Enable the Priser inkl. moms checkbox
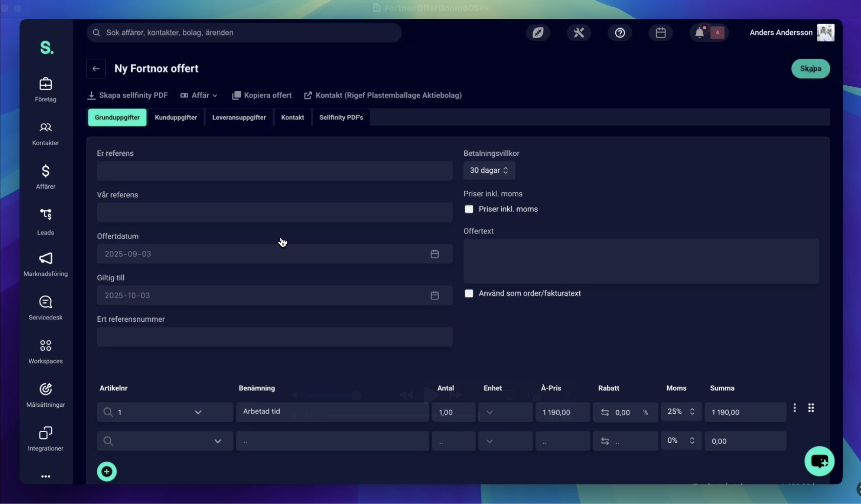Image resolution: width=861 pixels, height=504 pixels. (469, 209)
